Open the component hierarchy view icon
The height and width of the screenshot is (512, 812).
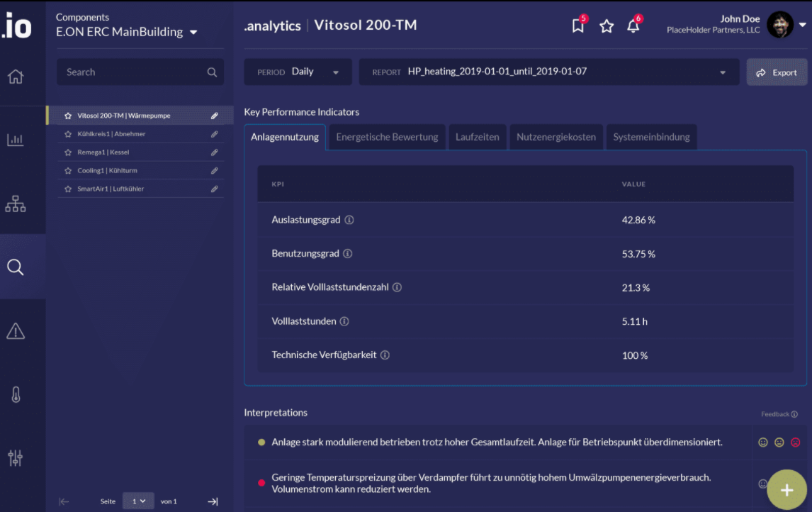15,204
